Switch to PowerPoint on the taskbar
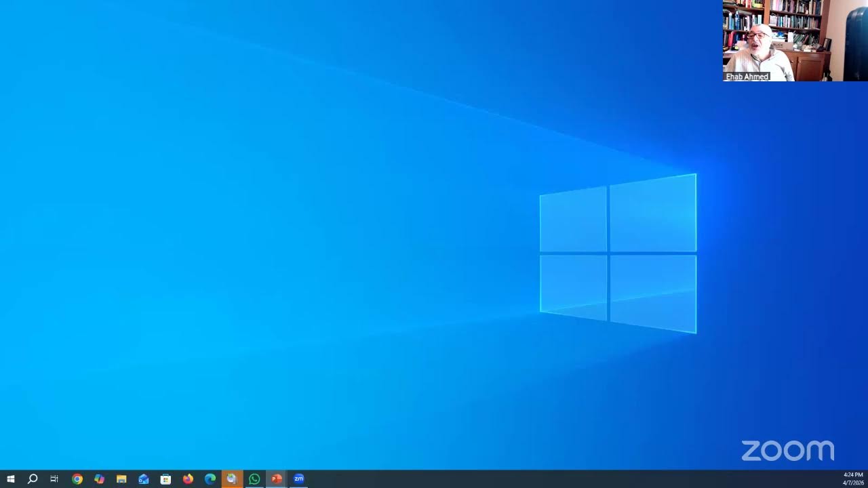Viewport: 868px width, 488px height. coord(277,479)
